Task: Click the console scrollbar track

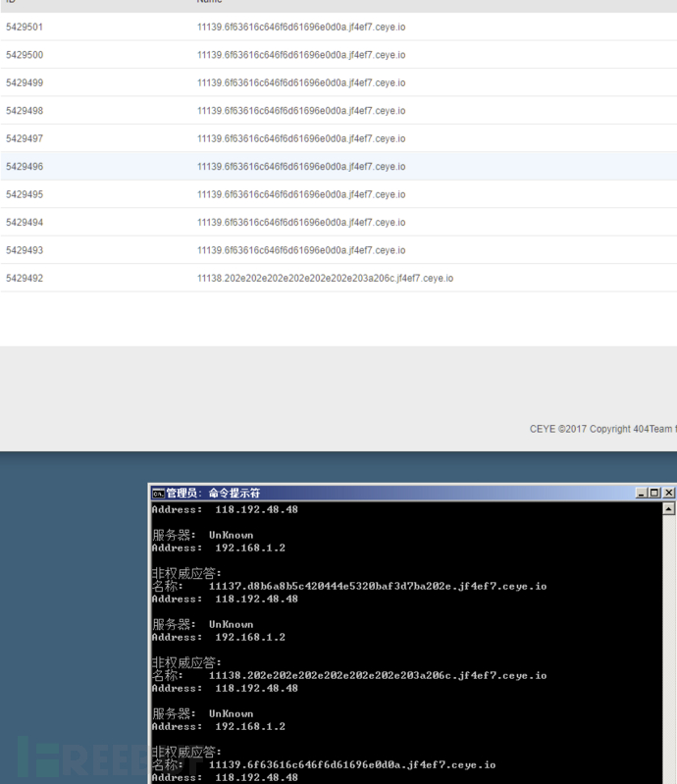Action: click(x=668, y=649)
